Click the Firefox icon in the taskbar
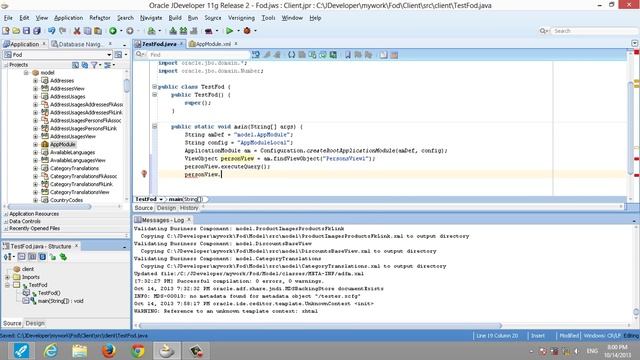This screenshot has height=360, width=640. [109, 351]
